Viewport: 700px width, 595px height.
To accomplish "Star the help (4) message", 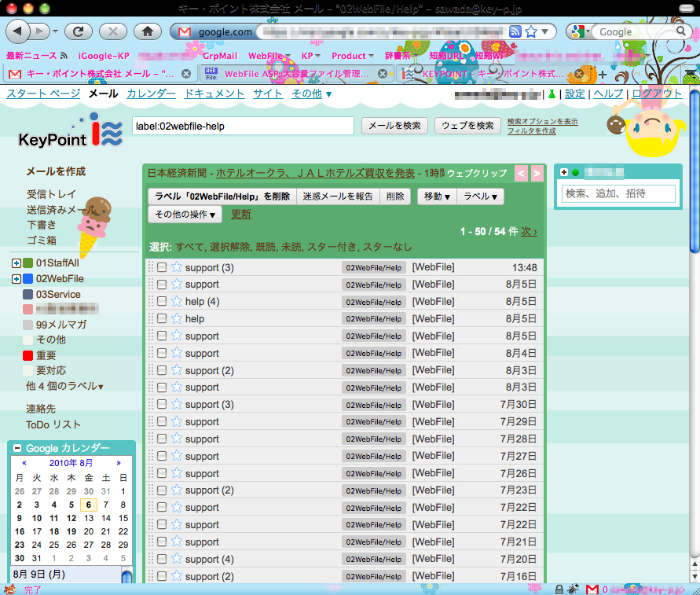I will (x=177, y=302).
